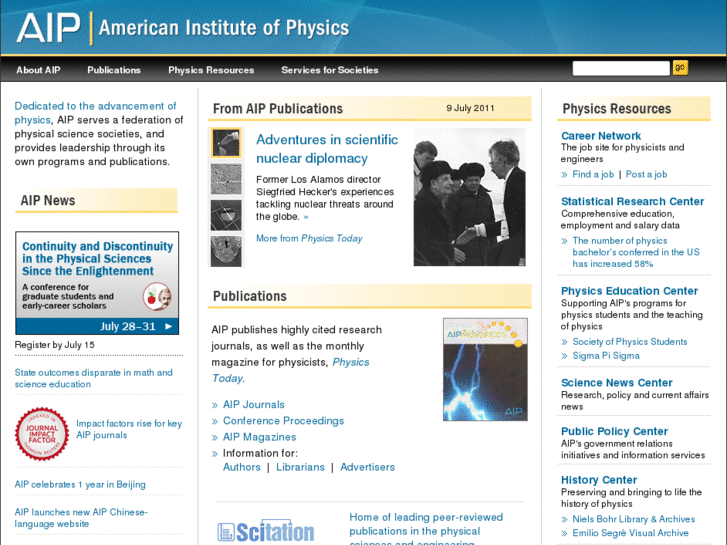Open Home of leading peer-reviewed publications link
This screenshot has width=727, height=545.
[x=426, y=528]
